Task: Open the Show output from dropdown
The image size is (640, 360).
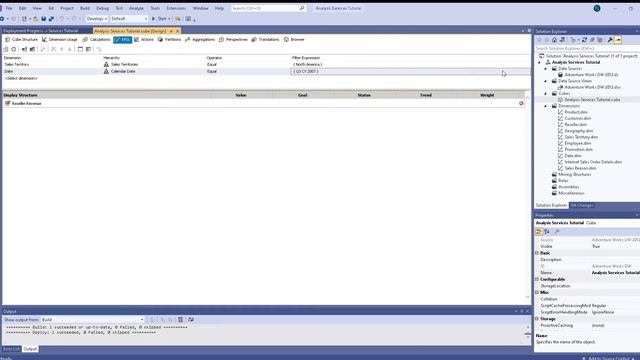Action: coord(93,320)
